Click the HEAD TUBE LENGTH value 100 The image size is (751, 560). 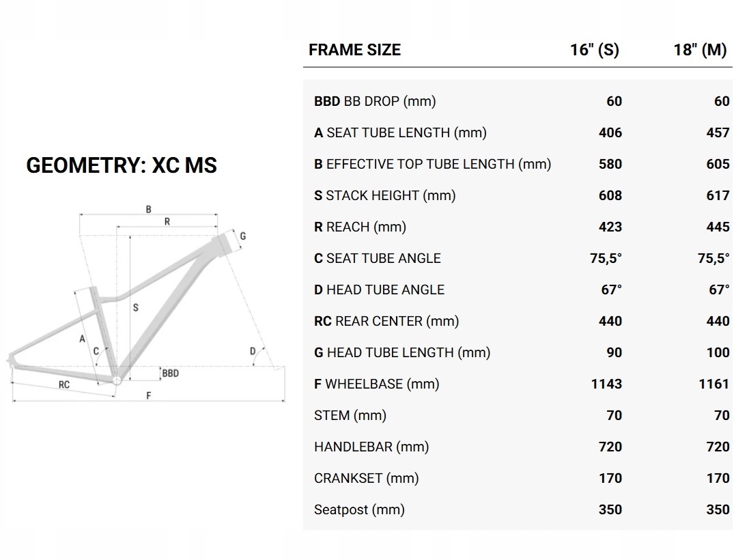pyautogui.click(x=718, y=352)
